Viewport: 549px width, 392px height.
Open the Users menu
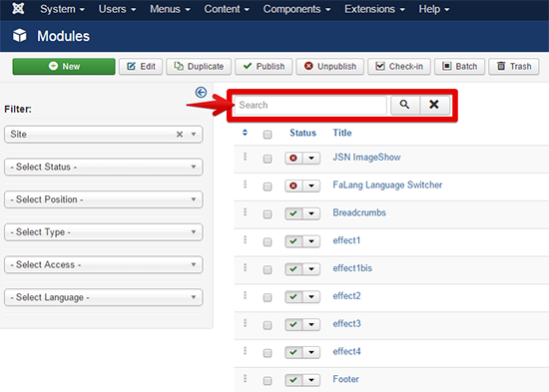point(117,9)
